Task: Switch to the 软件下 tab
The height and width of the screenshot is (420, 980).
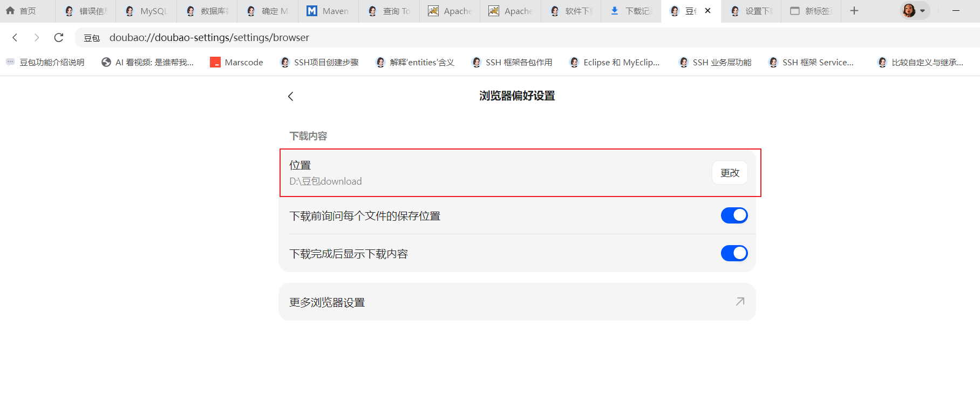Action: click(571, 11)
